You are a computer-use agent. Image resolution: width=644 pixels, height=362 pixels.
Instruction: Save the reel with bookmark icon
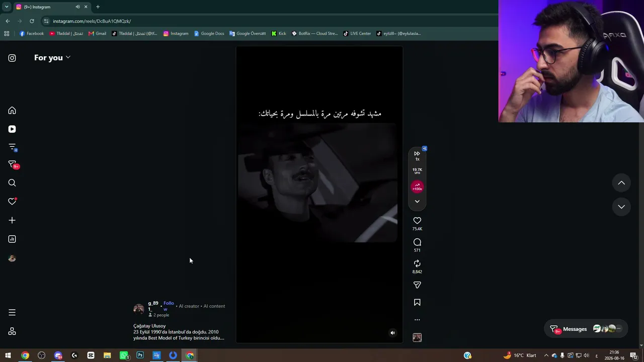[x=417, y=303]
